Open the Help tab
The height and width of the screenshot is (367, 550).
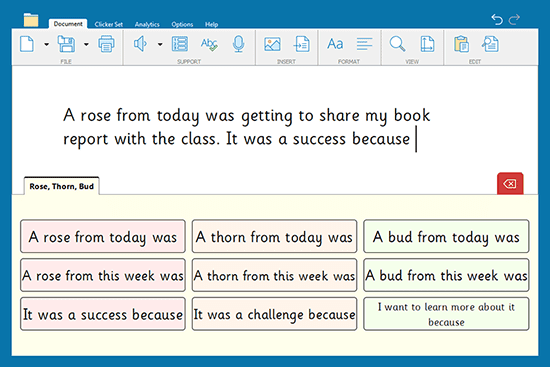(x=212, y=24)
